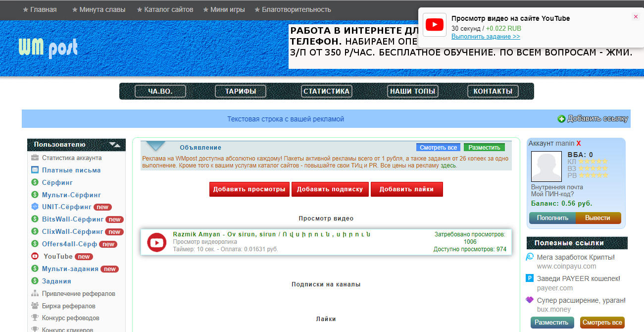Log out via the red X beside manin

579,143
